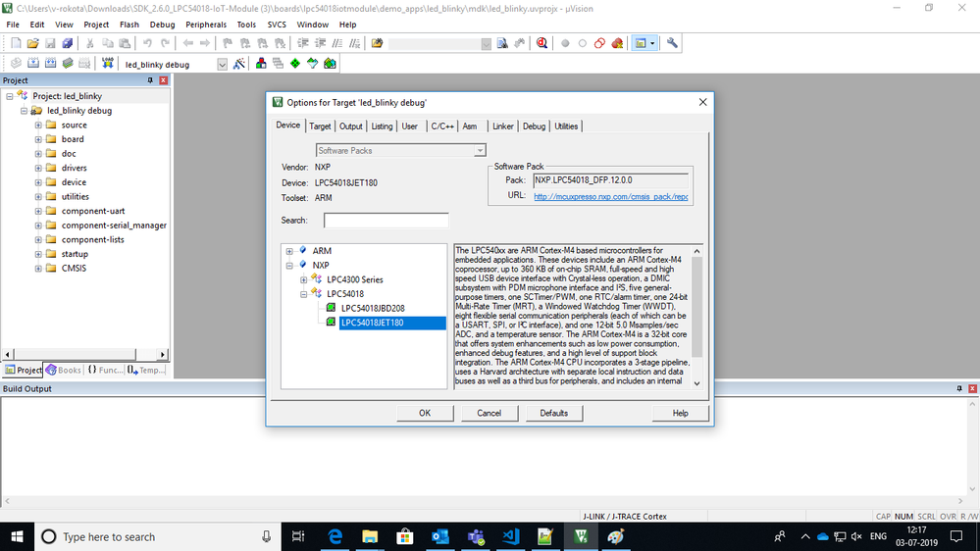980x551 pixels.
Task: Collapse the NXP vendor node
Action: tap(289, 266)
